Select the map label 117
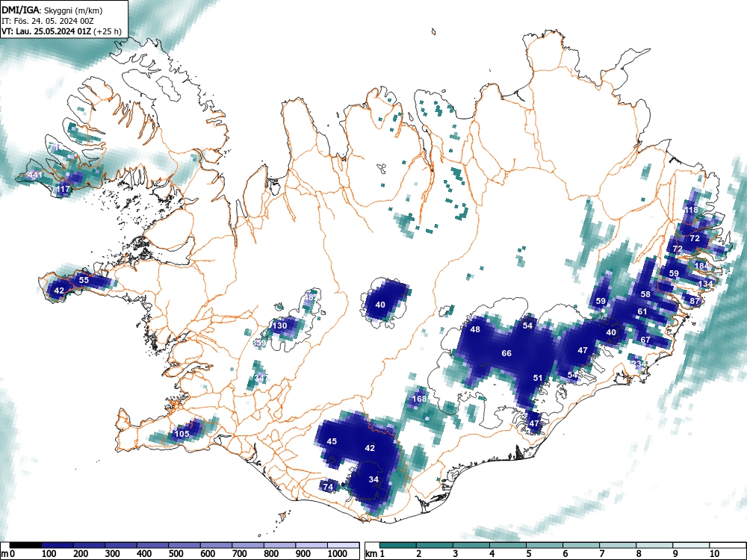747x560 pixels. 63,189
